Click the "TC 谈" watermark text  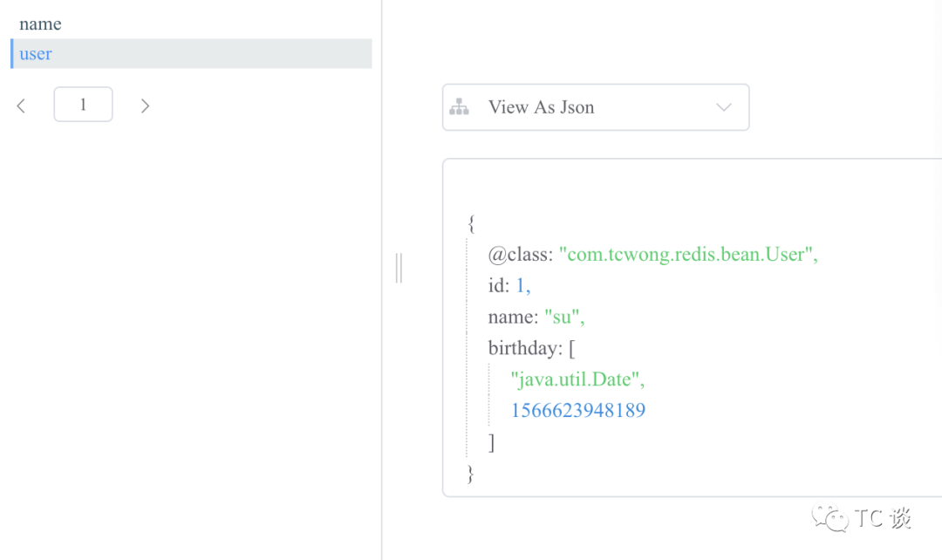click(883, 518)
